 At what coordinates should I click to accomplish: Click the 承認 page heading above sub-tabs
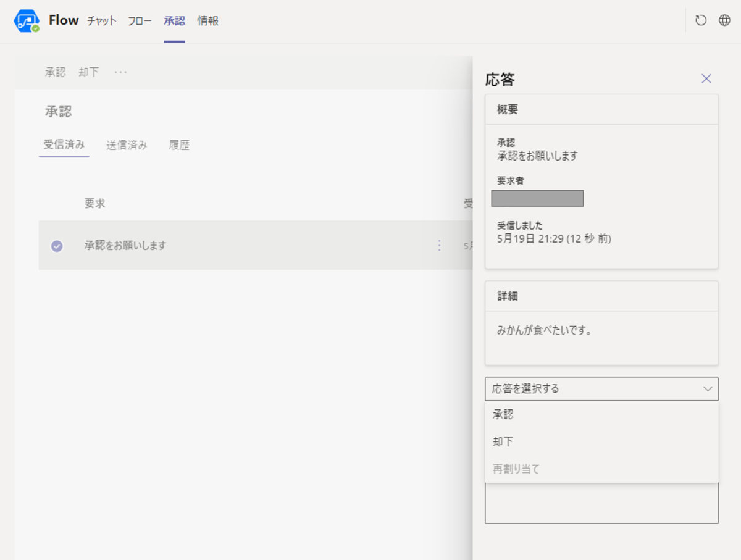tap(59, 112)
